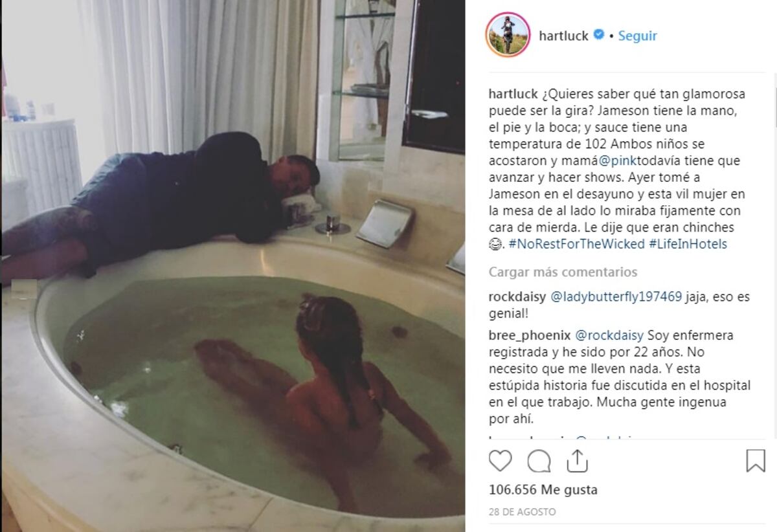This screenshot has height=532, width=777.
Task: Like the post with the heart icon
Action: pyautogui.click(x=500, y=461)
